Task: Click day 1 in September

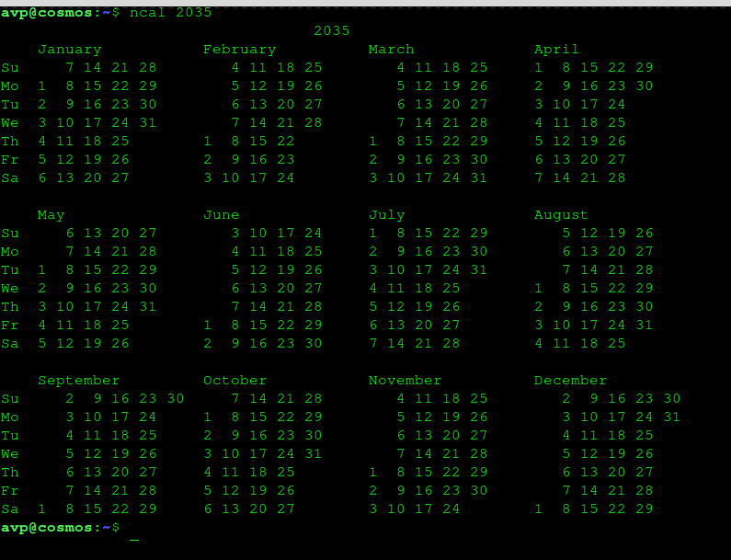Action: coord(42,509)
